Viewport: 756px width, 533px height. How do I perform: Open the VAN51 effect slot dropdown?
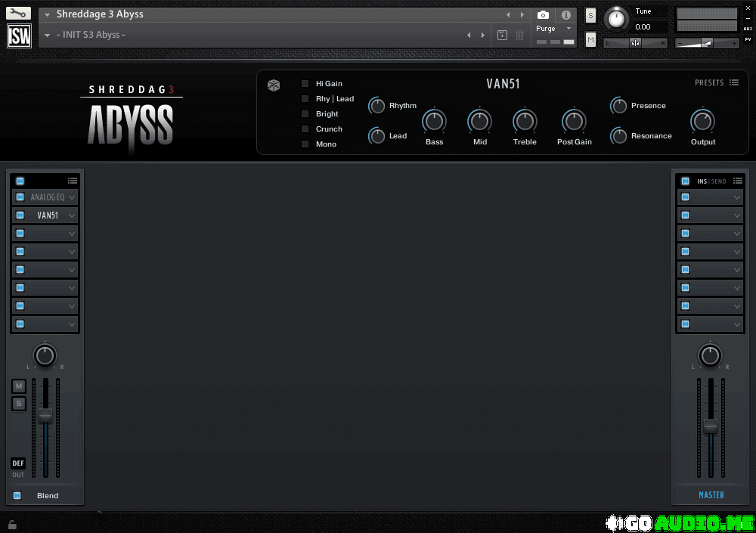72,215
